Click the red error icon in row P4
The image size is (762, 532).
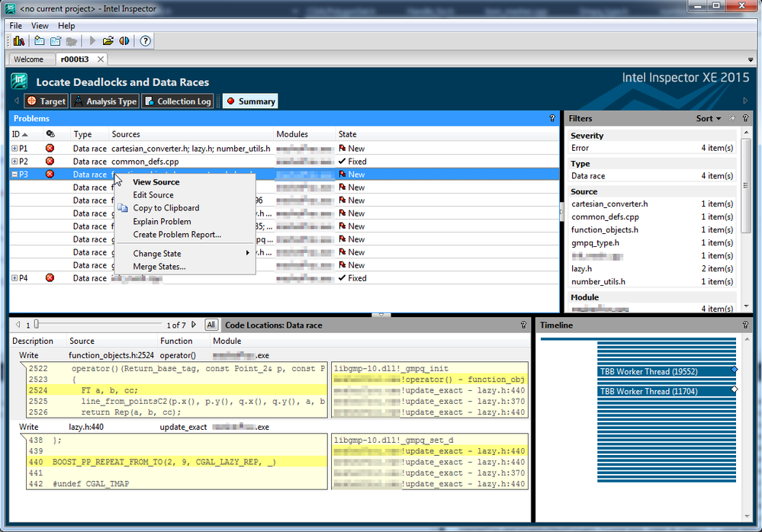pos(50,277)
